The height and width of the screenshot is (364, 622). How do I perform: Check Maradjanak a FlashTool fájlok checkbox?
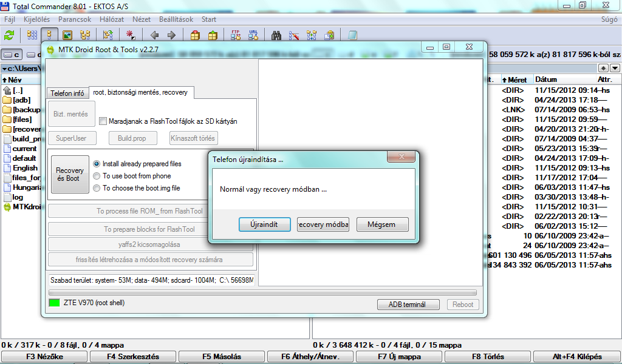tap(103, 121)
